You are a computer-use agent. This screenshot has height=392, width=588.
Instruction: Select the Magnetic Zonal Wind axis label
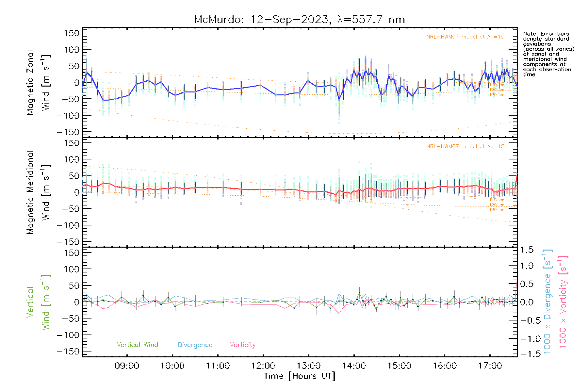point(38,83)
